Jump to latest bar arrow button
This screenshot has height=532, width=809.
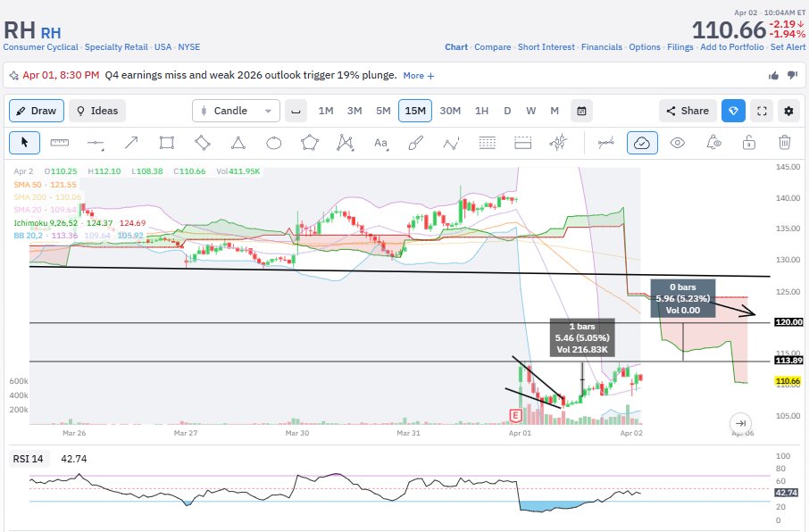click(x=740, y=423)
